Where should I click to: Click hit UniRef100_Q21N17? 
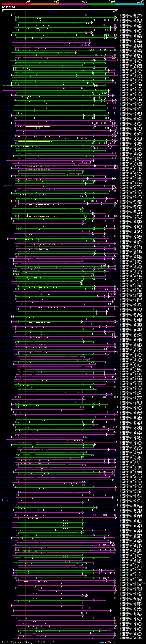[131, 110]
